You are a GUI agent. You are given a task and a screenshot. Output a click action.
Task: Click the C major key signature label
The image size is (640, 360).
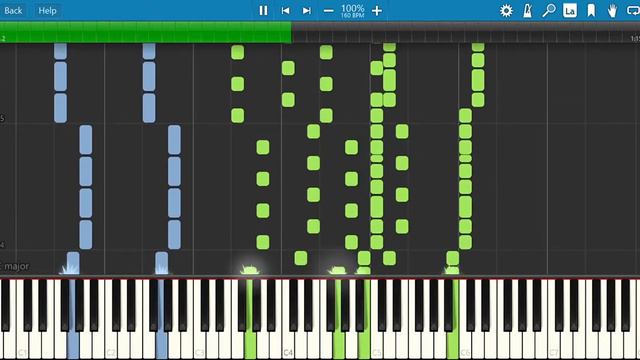click(x=15, y=267)
